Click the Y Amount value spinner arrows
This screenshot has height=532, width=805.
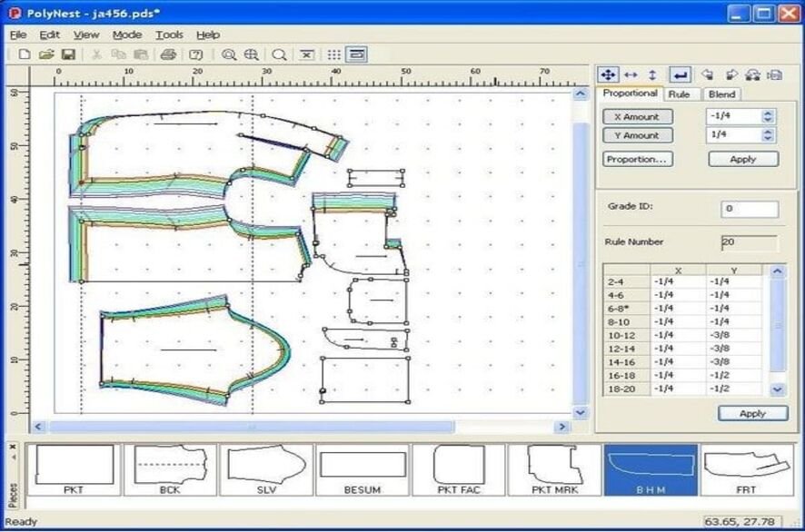(769, 135)
